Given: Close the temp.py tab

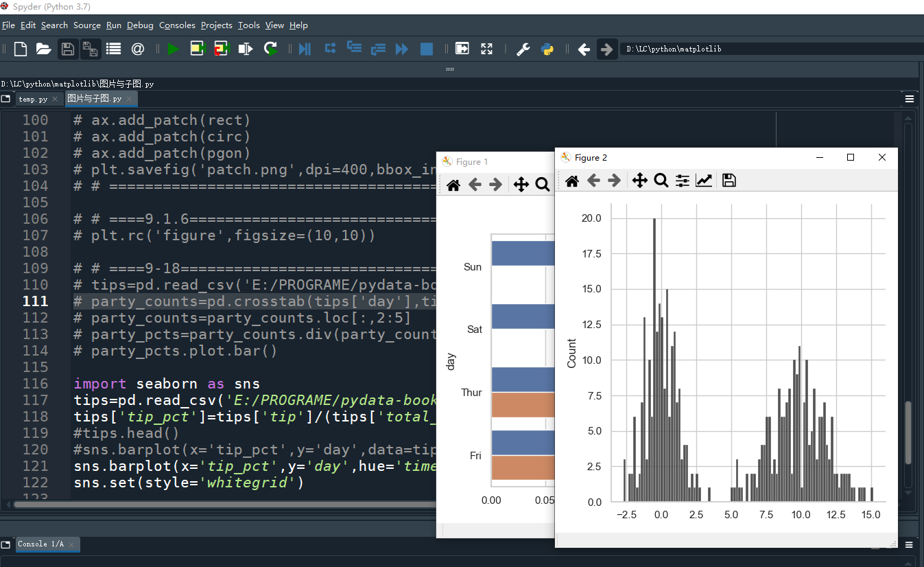Looking at the screenshot, I should [56, 100].
